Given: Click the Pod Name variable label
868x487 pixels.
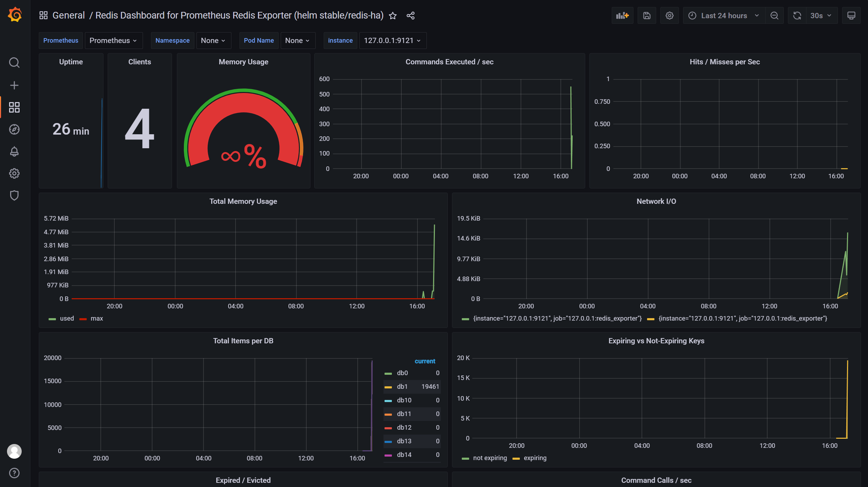Looking at the screenshot, I should 259,41.
